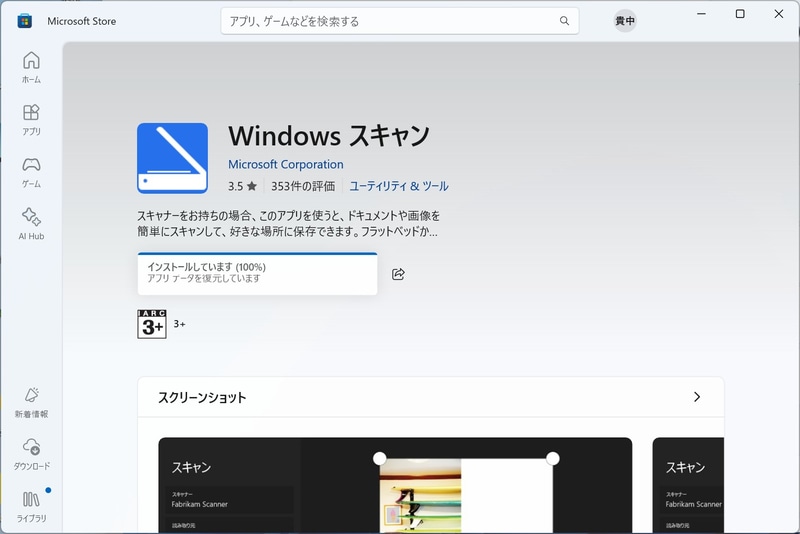Open the second partially visible screenshot thumbnail
Viewport: 800px width, 534px height.
[688, 485]
